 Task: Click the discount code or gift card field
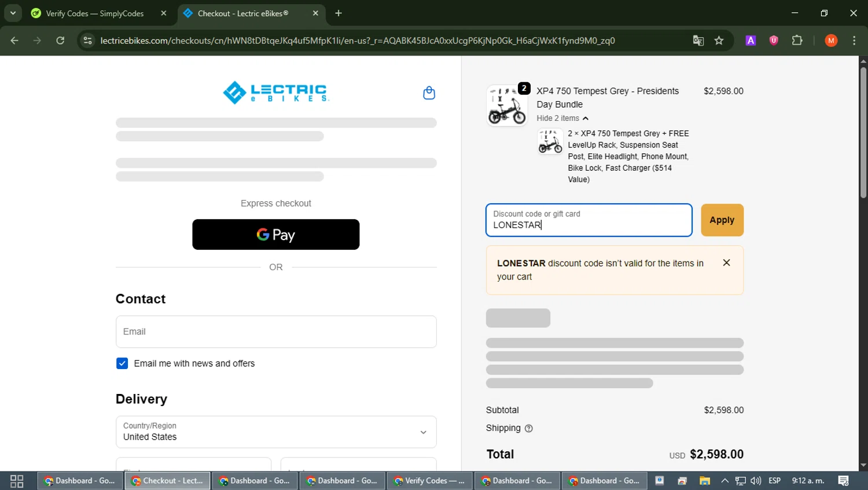click(x=589, y=220)
